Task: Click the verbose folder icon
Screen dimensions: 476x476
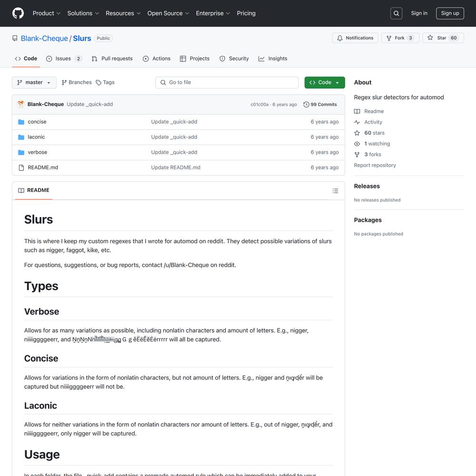Action: (21, 152)
